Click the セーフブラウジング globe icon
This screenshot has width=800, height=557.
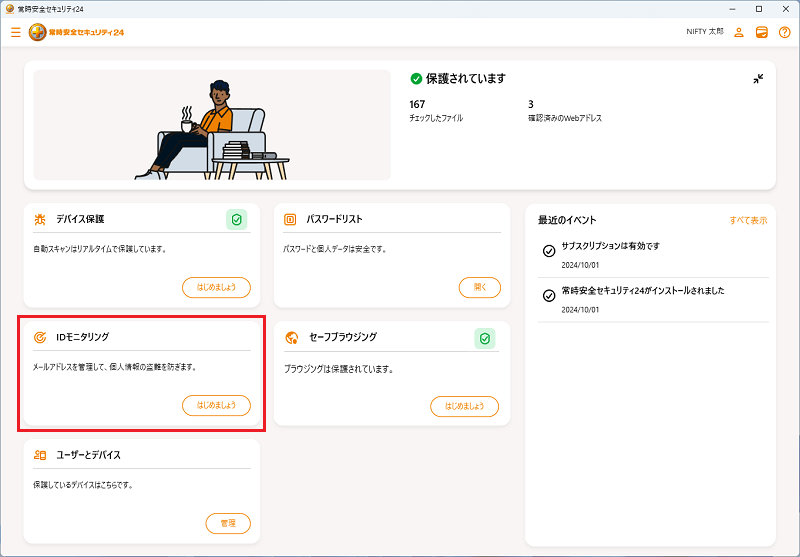pyautogui.click(x=290, y=338)
